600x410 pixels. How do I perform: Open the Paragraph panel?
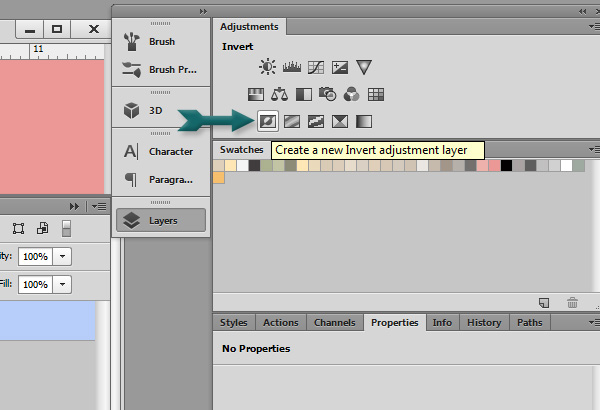click(161, 180)
